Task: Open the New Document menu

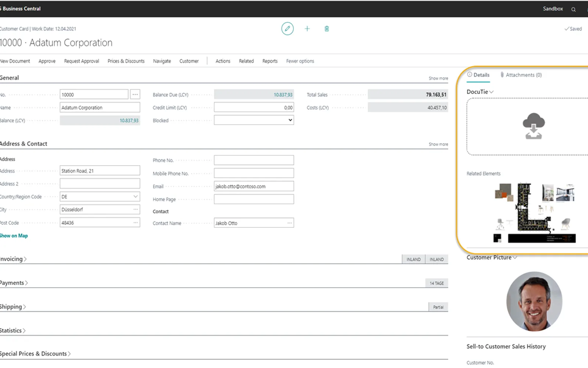Action: 15,61
